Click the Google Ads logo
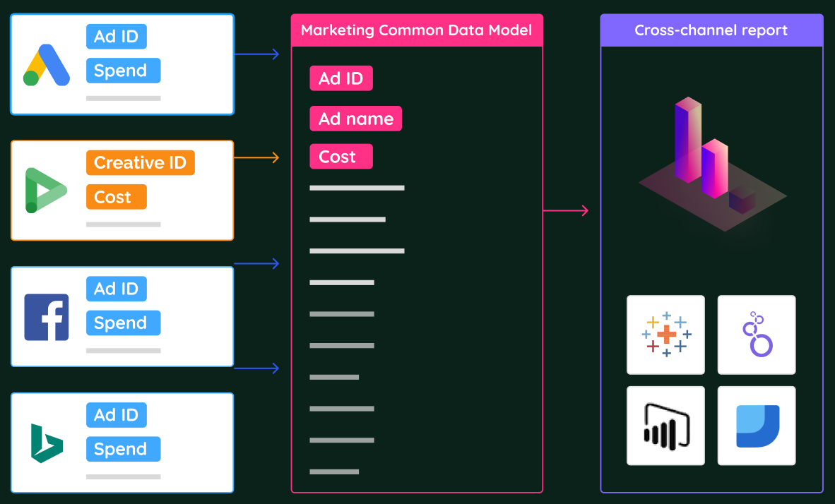 (x=47, y=65)
